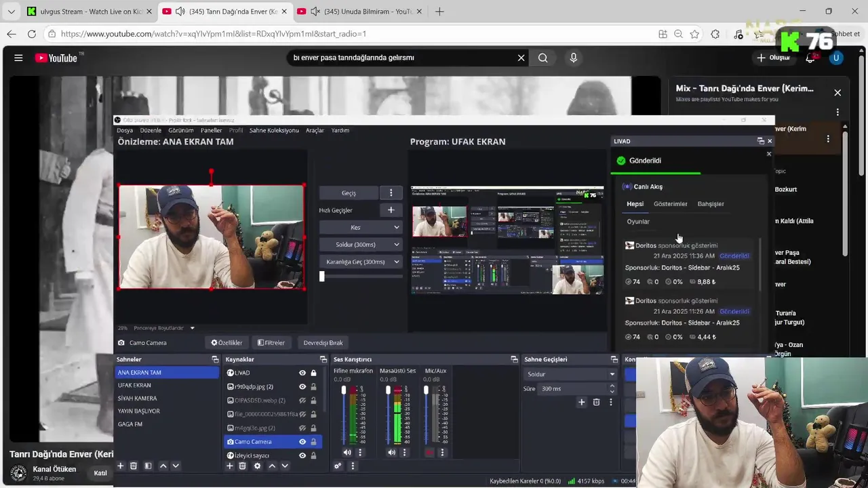Open three-dot menu beside Geçiş button

391,193
